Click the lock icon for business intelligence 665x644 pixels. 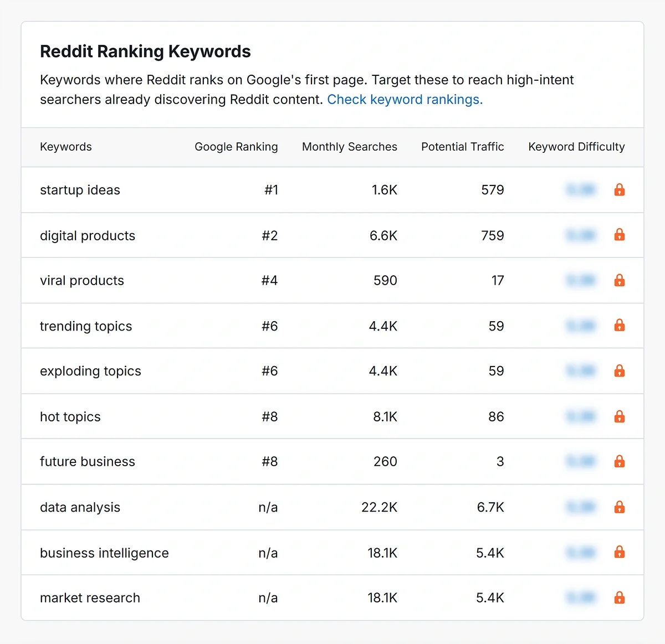click(619, 552)
